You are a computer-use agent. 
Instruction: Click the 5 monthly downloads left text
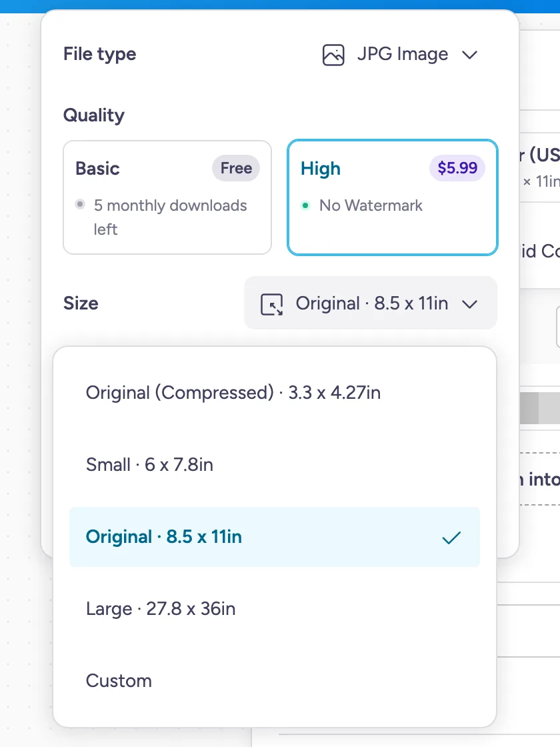click(170, 217)
